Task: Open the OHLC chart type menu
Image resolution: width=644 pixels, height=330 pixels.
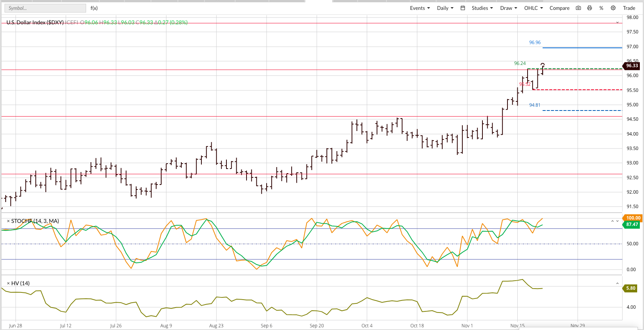Action: pyautogui.click(x=534, y=8)
